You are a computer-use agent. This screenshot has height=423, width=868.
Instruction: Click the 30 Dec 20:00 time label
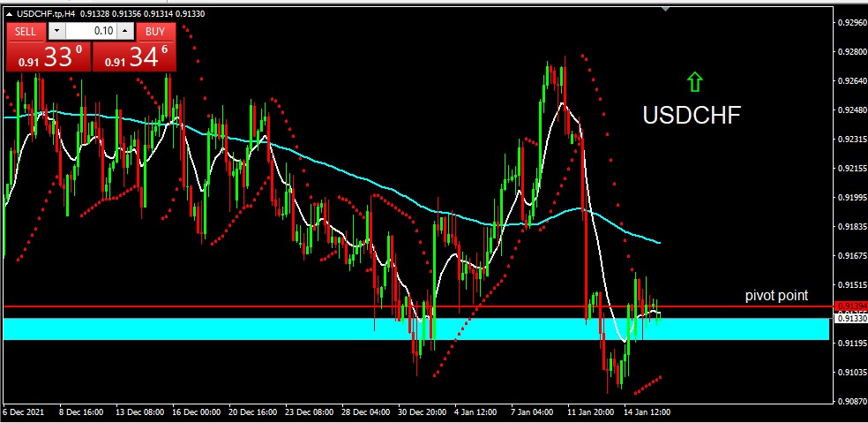pos(423,412)
